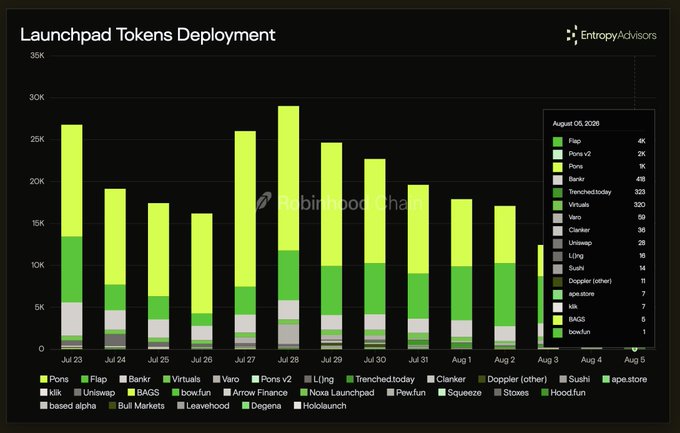Toggle Flap series in the bottom legend
This screenshot has height=433, width=680.
point(94,379)
